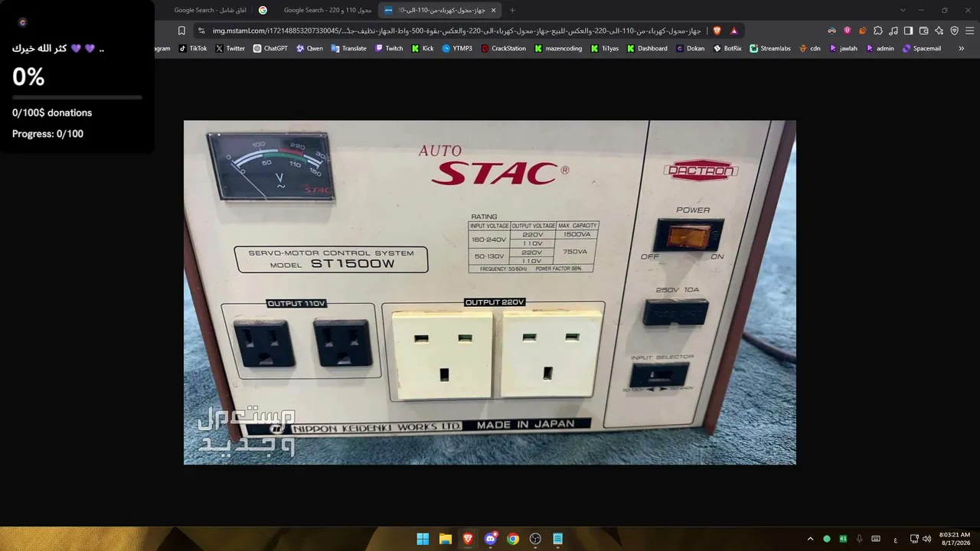Click the Brave browser taskbar icon
The width and height of the screenshot is (980, 551).
[468, 539]
